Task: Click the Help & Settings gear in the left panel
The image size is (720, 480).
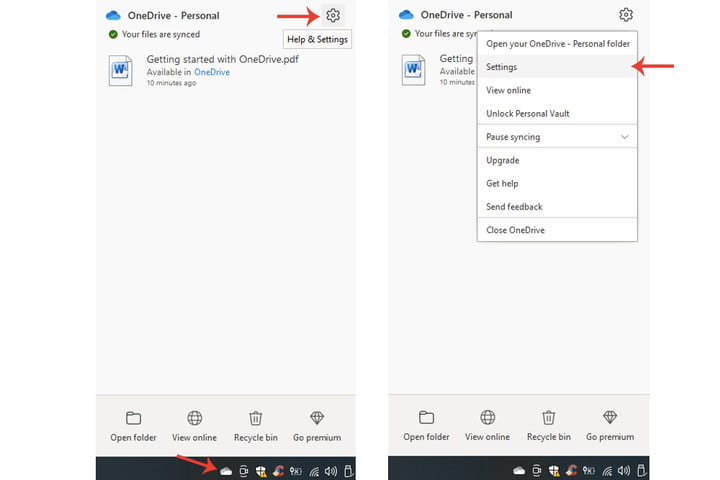Action: [333, 15]
